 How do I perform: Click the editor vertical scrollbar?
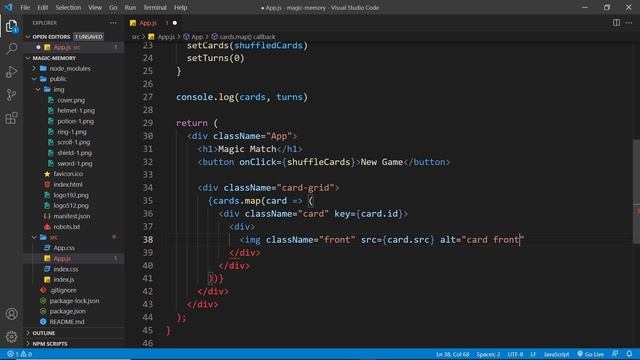click(x=636, y=191)
